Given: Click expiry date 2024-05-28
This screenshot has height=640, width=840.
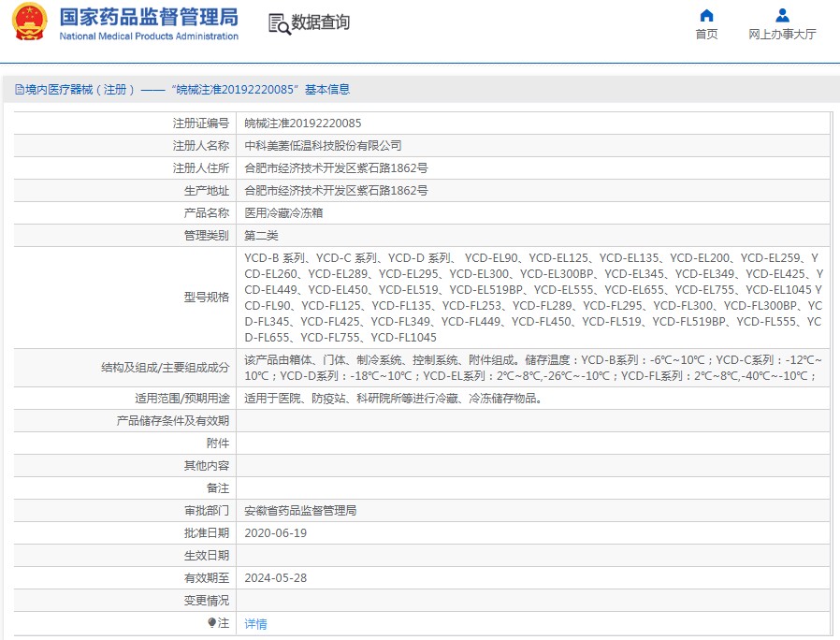Looking at the screenshot, I should [275, 579].
